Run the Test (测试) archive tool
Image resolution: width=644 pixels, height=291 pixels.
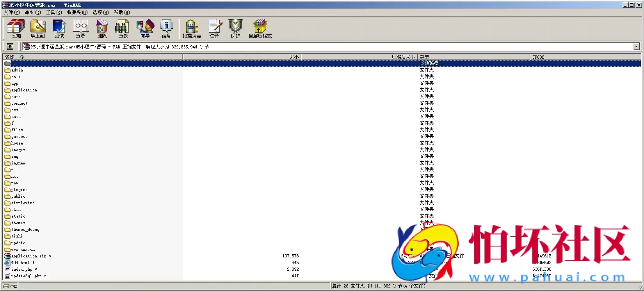(59, 29)
